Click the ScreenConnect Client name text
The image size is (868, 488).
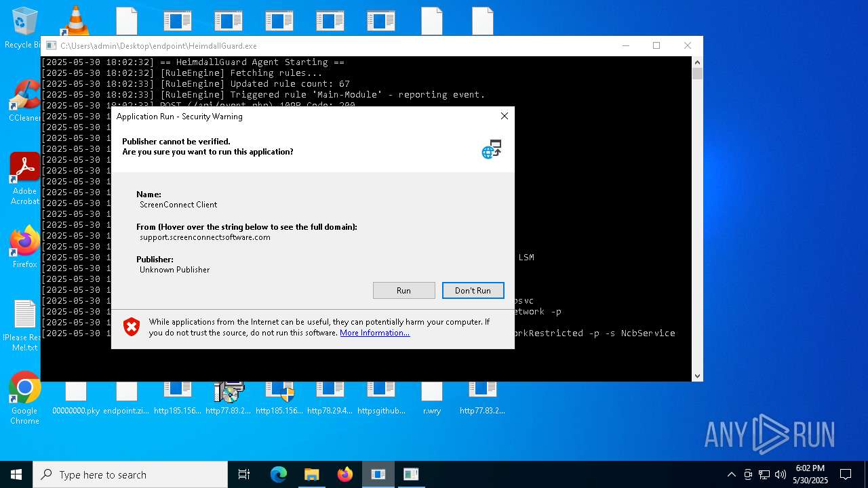coord(178,205)
